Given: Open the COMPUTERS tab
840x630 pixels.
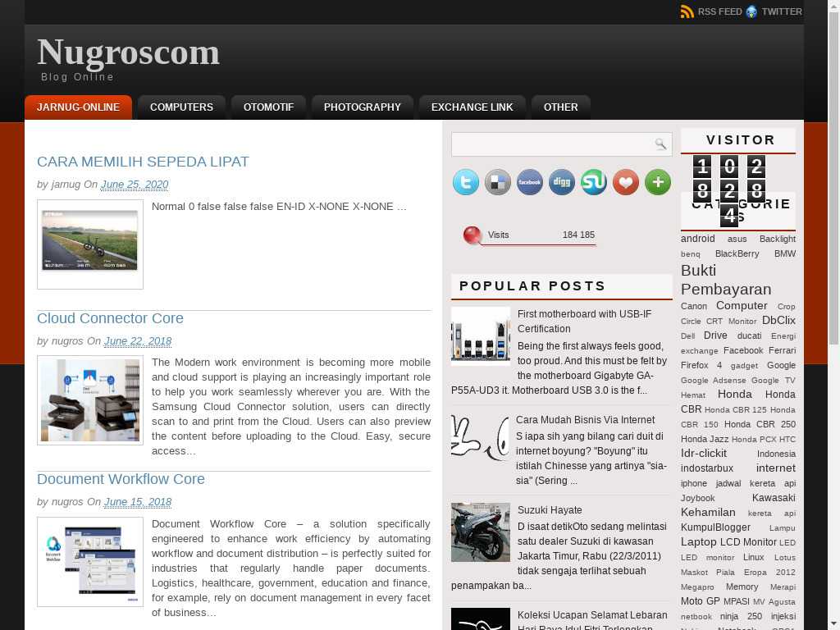Looking at the screenshot, I should click(x=181, y=107).
